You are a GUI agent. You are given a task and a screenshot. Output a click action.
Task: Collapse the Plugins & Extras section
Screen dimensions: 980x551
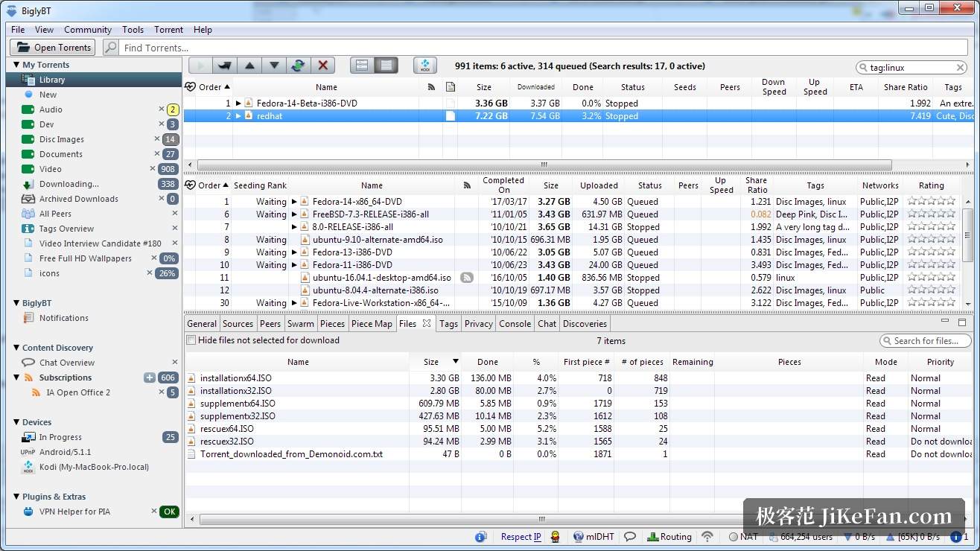(x=16, y=497)
